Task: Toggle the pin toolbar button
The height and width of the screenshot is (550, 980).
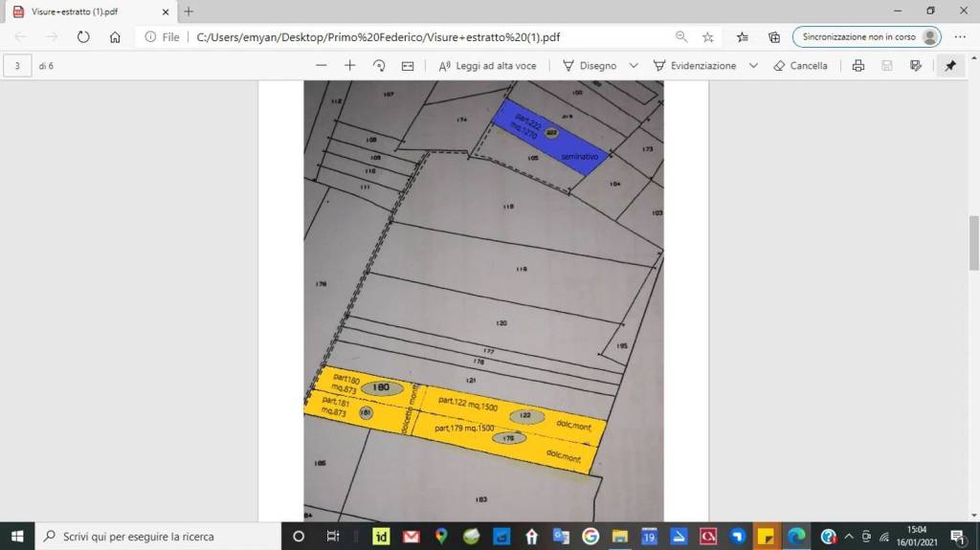Action: (x=950, y=66)
